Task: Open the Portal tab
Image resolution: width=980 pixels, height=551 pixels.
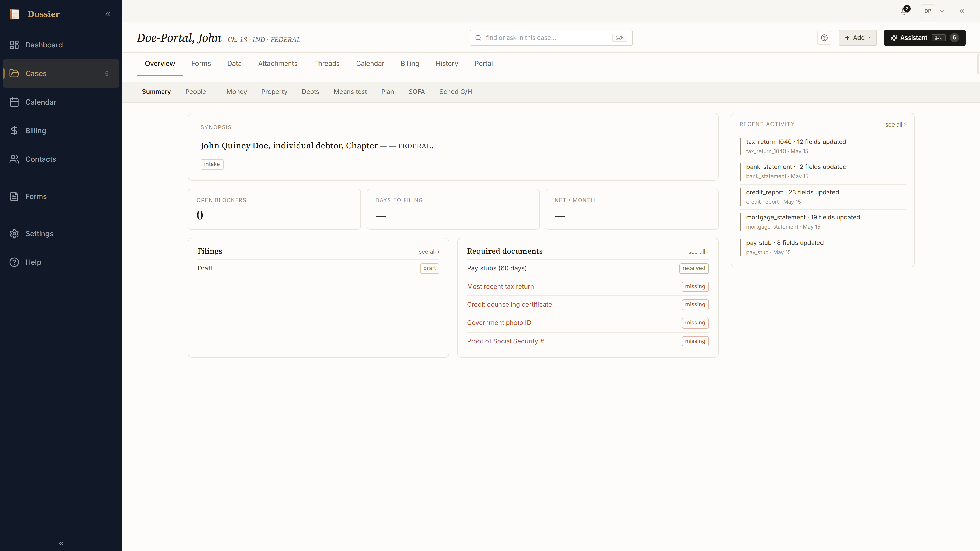Action: pos(484,64)
